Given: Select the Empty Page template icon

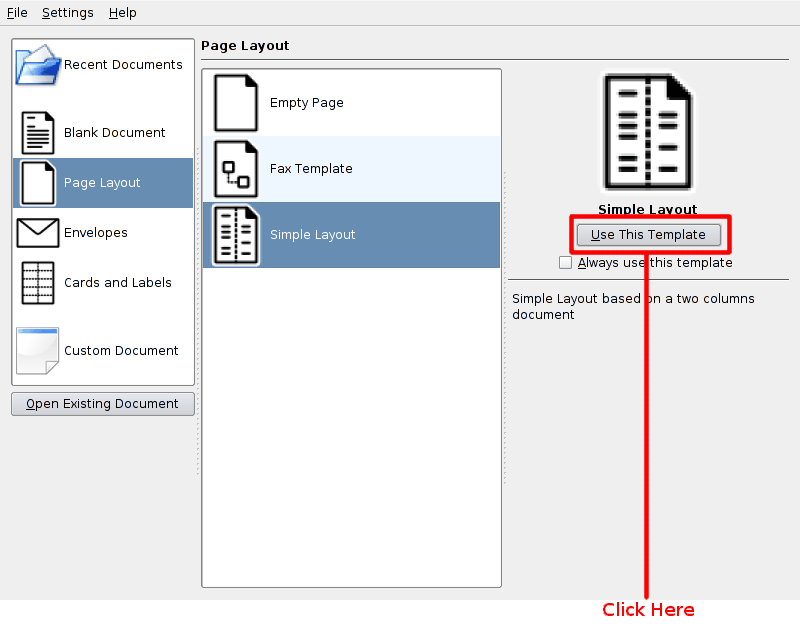Looking at the screenshot, I should pos(236,103).
